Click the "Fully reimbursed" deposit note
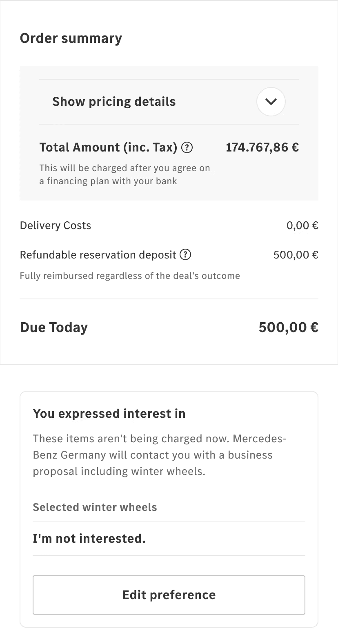 coord(130,276)
